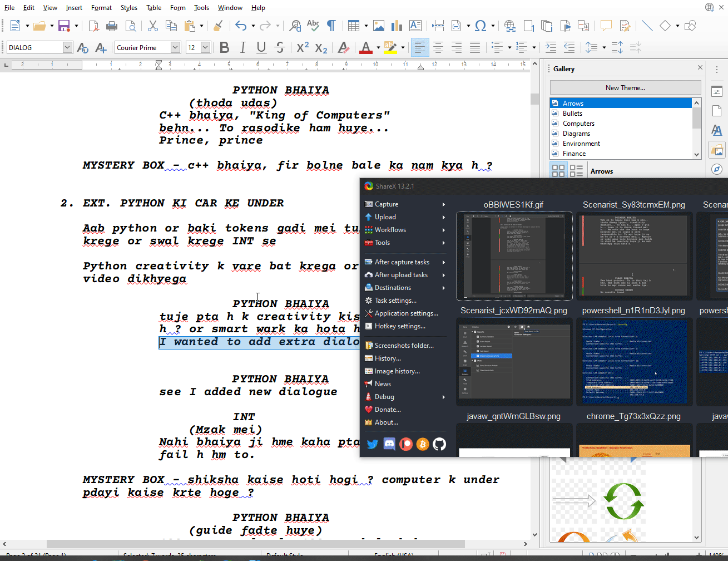Export directly as PDF
Image resolution: width=728 pixels, height=561 pixels.
pyautogui.click(x=93, y=26)
